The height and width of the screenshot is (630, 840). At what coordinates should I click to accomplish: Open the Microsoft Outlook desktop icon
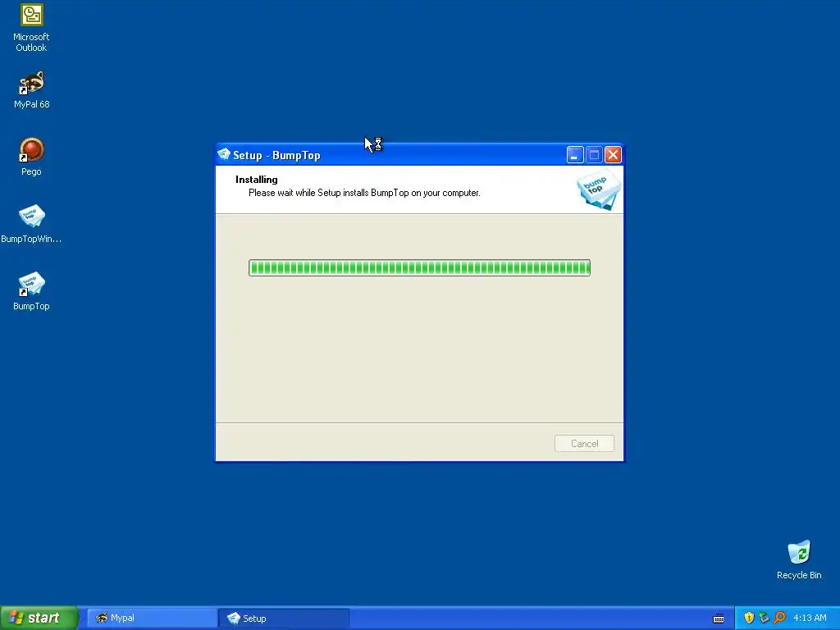tap(32, 28)
